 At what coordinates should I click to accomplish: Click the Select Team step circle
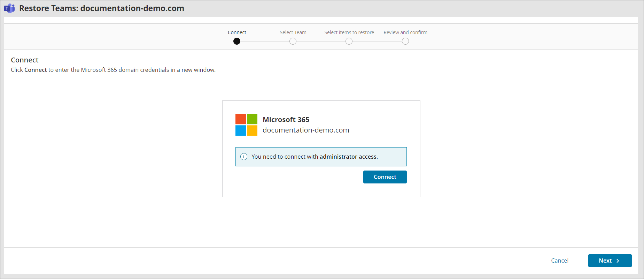pyautogui.click(x=293, y=41)
